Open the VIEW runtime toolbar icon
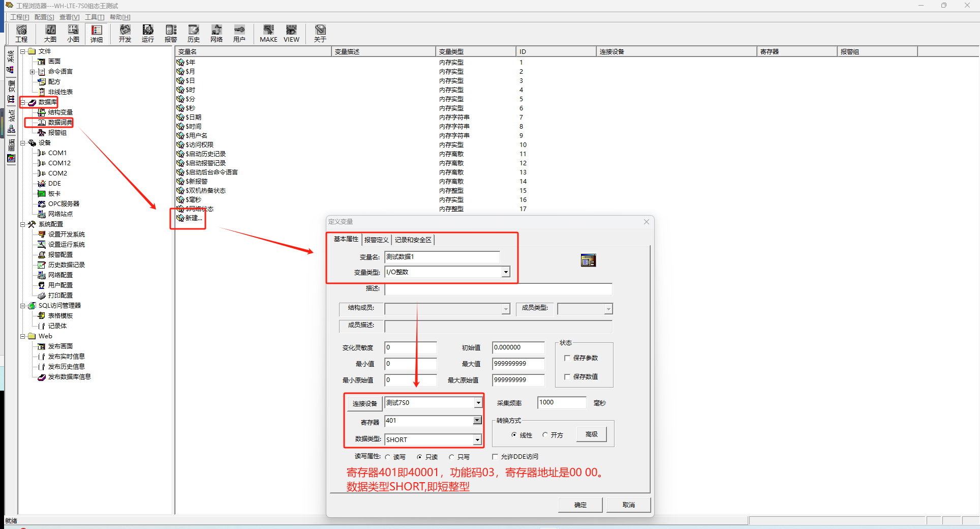This screenshot has height=529, width=980. pyautogui.click(x=291, y=33)
